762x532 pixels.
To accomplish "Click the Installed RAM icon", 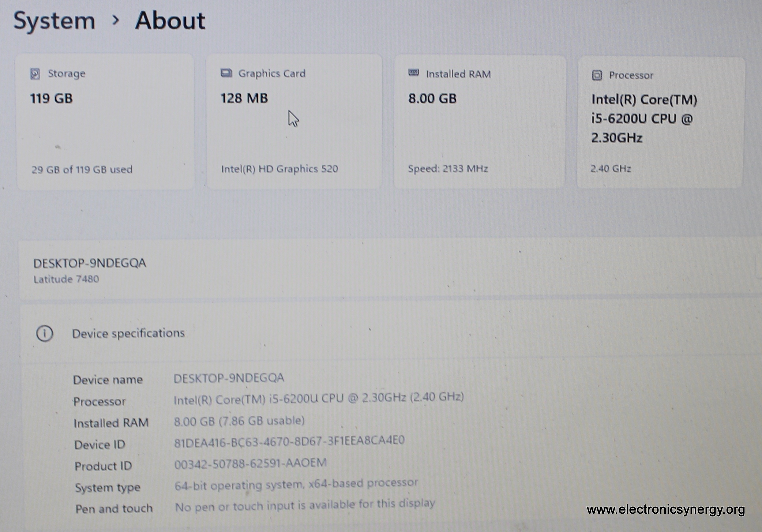I will (x=413, y=73).
